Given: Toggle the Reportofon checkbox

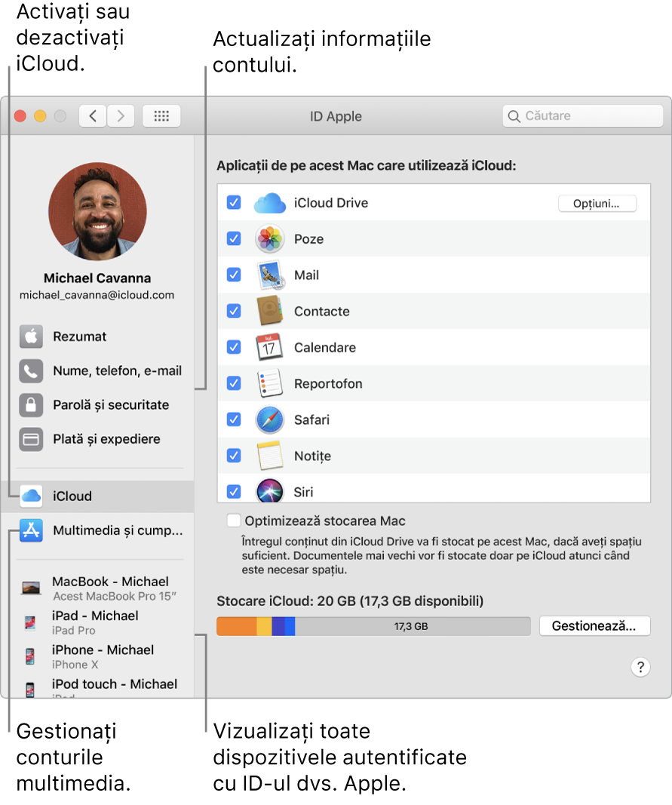Looking at the screenshot, I should 234,383.
